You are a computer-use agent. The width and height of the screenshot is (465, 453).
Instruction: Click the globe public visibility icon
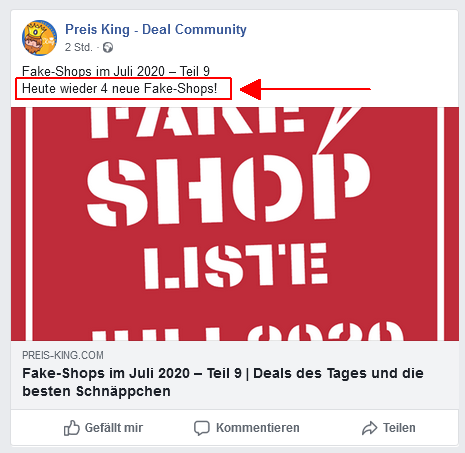pyautogui.click(x=108, y=47)
